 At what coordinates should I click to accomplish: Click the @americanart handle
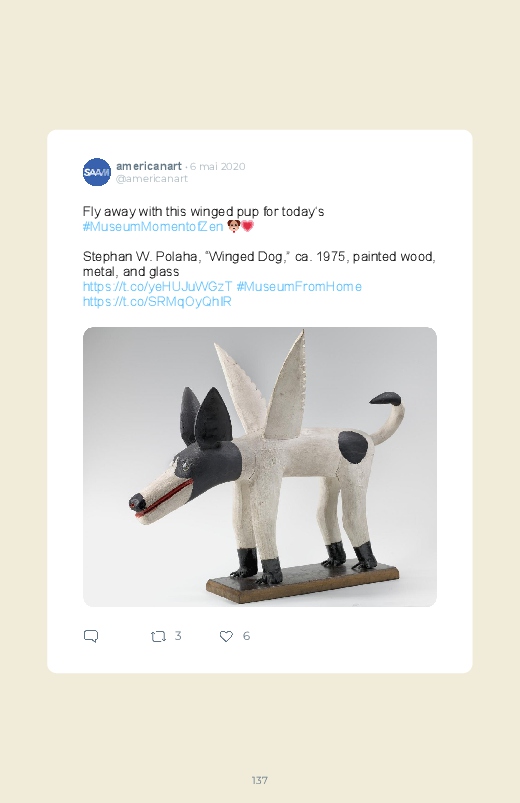[x=152, y=179]
